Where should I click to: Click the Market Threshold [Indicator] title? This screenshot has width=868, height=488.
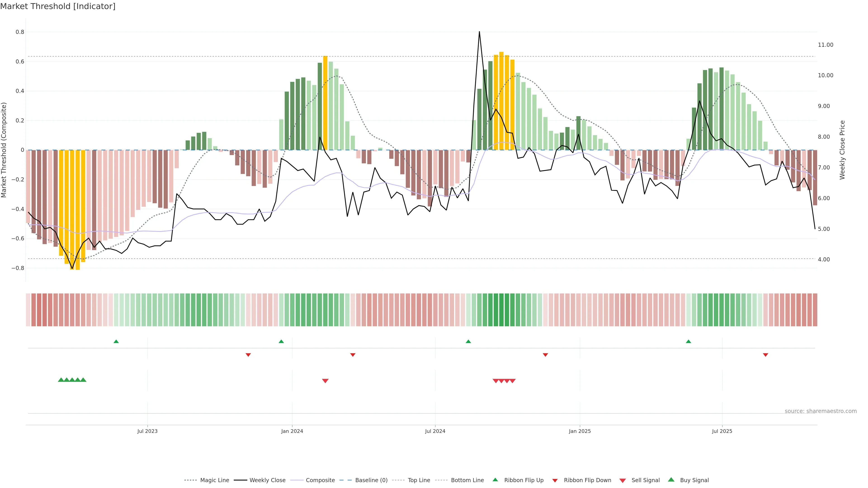pyautogui.click(x=58, y=6)
